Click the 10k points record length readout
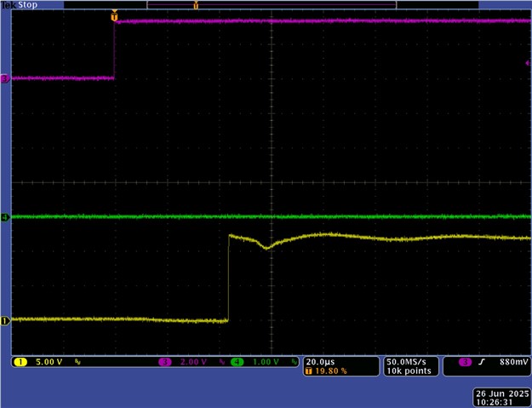532x408 pixels. 409,371
